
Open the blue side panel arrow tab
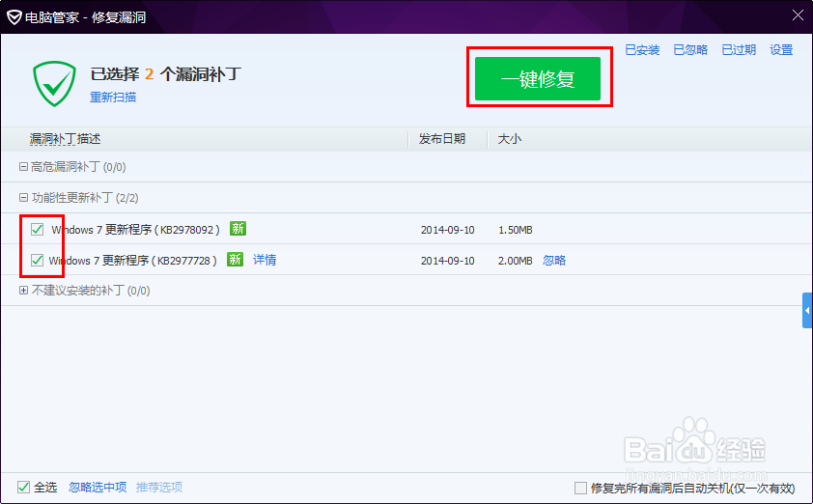click(807, 310)
